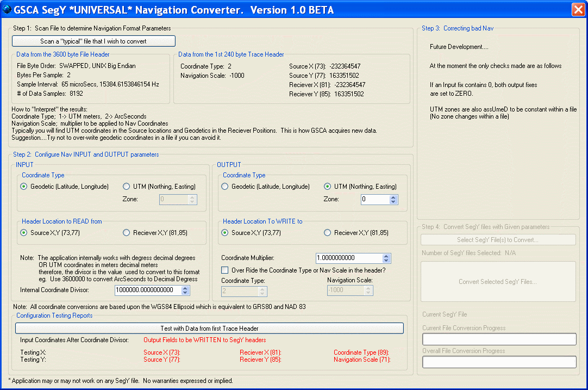Click the red "Coordinate Type (89):" label

pyautogui.click(x=361, y=352)
